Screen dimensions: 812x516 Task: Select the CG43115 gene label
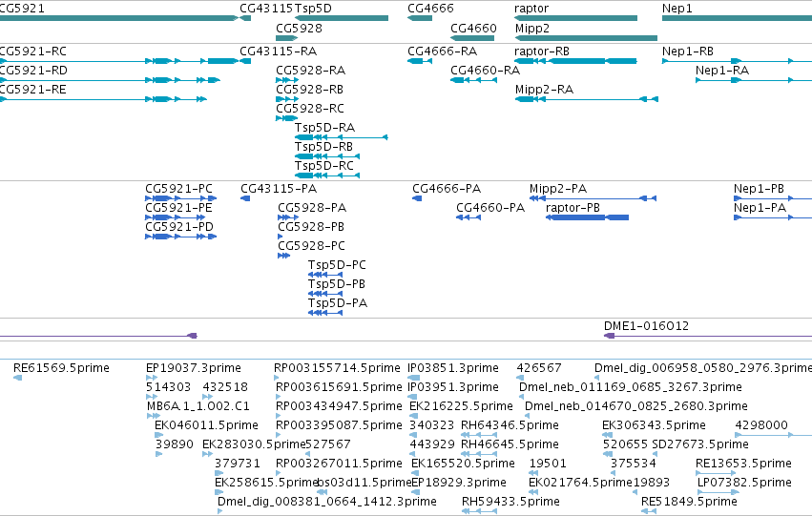point(266,9)
